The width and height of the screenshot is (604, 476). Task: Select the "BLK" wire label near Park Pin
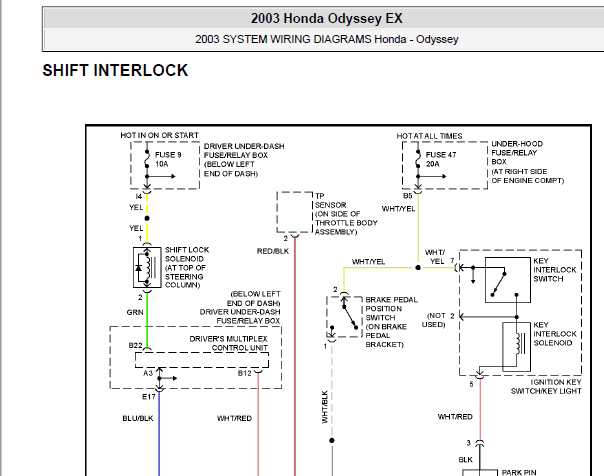point(465,460)
